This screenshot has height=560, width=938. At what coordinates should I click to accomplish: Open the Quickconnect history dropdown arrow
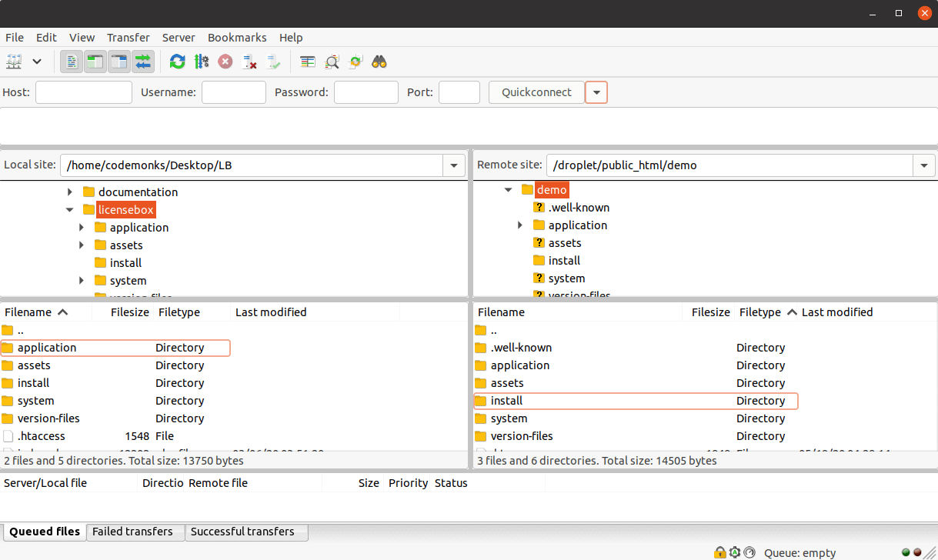[x=596, y=93]
